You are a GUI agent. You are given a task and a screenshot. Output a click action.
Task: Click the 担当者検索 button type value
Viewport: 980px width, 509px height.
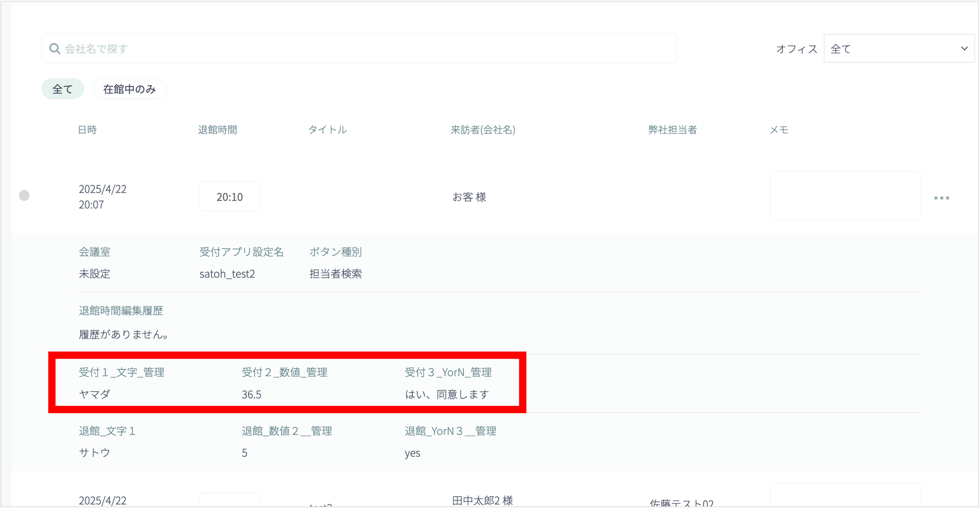pos(335,274)
